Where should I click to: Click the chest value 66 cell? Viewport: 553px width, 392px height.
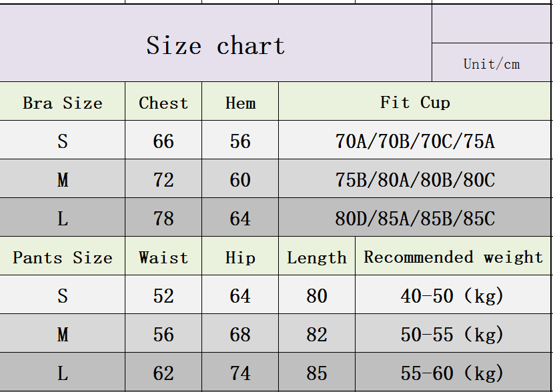pos(163,141)
